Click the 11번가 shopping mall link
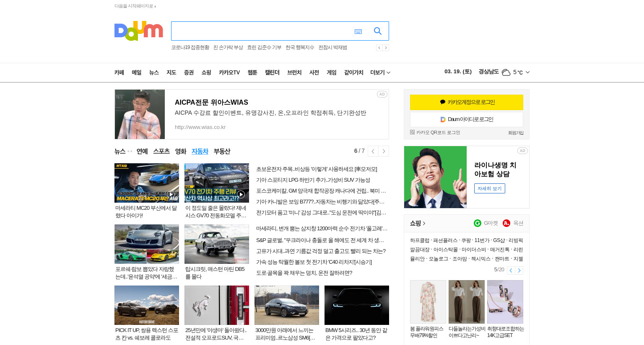Screen dimensions: 644x345 click(x=482, y=240)
